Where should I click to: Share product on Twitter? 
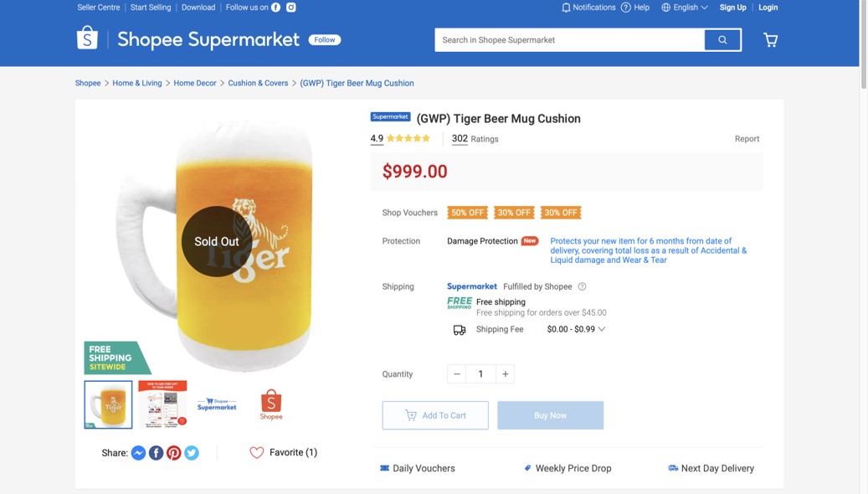tap(192, 453)
